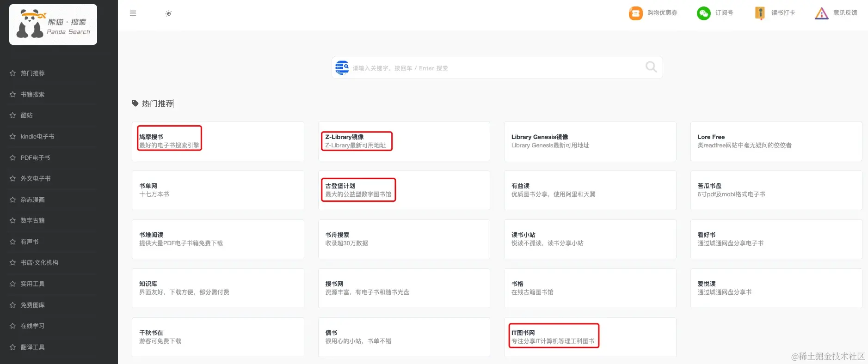This screenshot has width=868, height=364.
Task: Go to kindle电子书 sidebar item
Action: tap(37, 136)
